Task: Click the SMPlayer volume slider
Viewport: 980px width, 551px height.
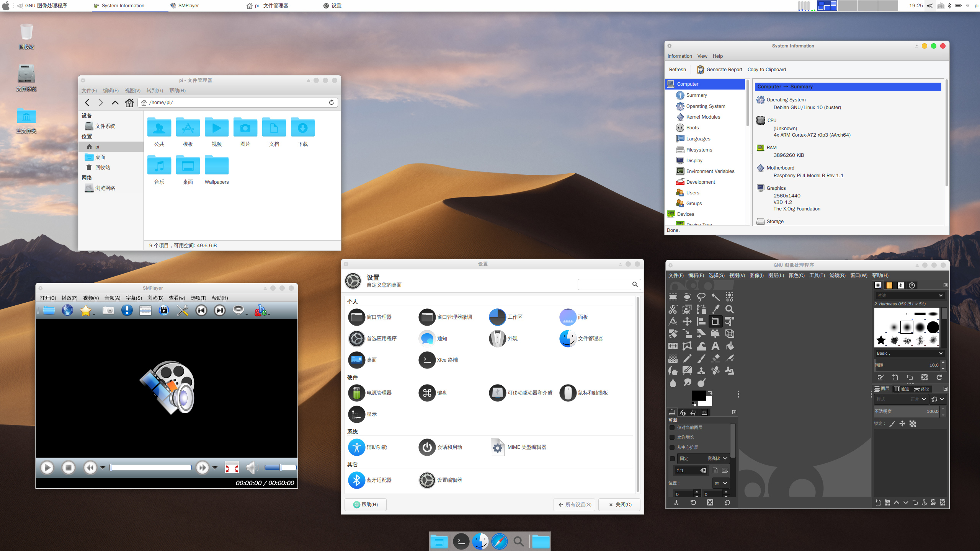Action: click(x=280, y=468)
